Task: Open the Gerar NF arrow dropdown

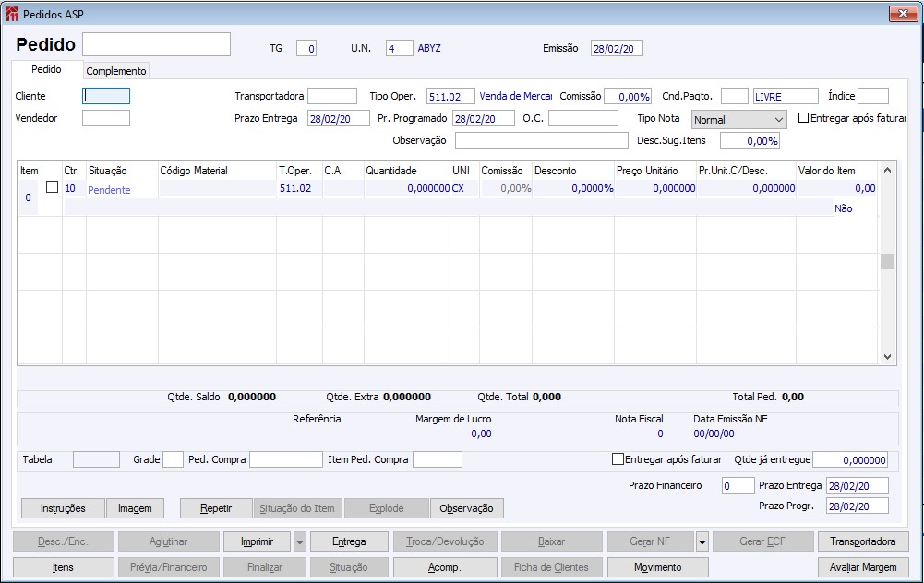Action: click(x=702, y=541)
